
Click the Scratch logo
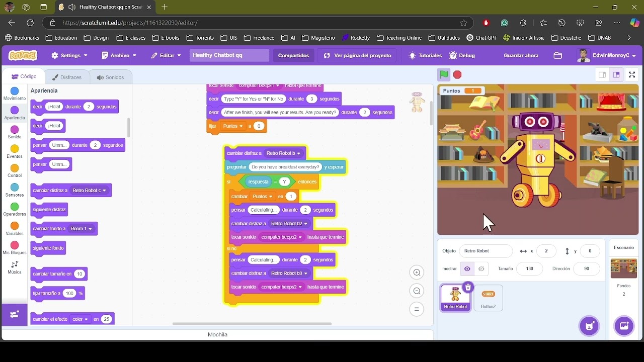(22, 55)
